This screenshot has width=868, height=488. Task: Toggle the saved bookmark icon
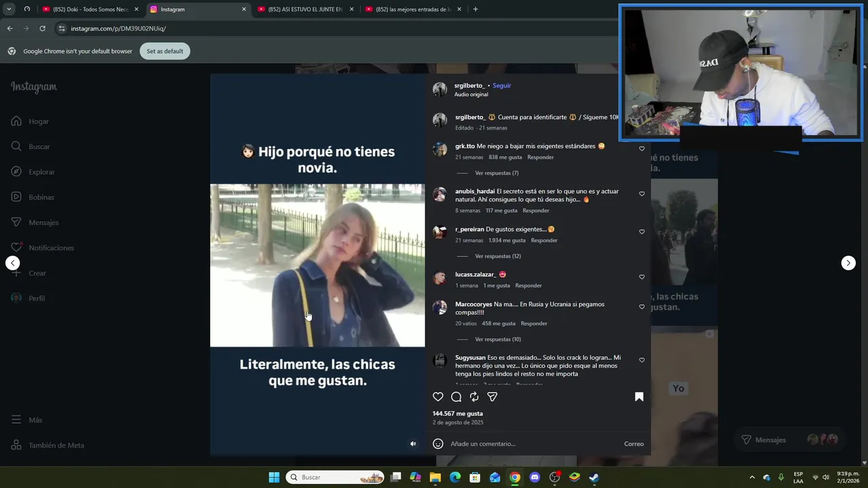[639, 396]
